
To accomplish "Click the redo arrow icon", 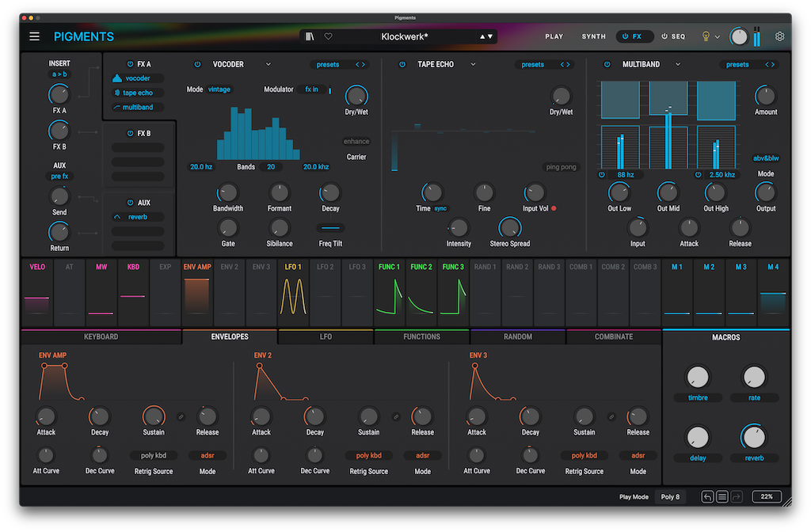I will [737, 497].
